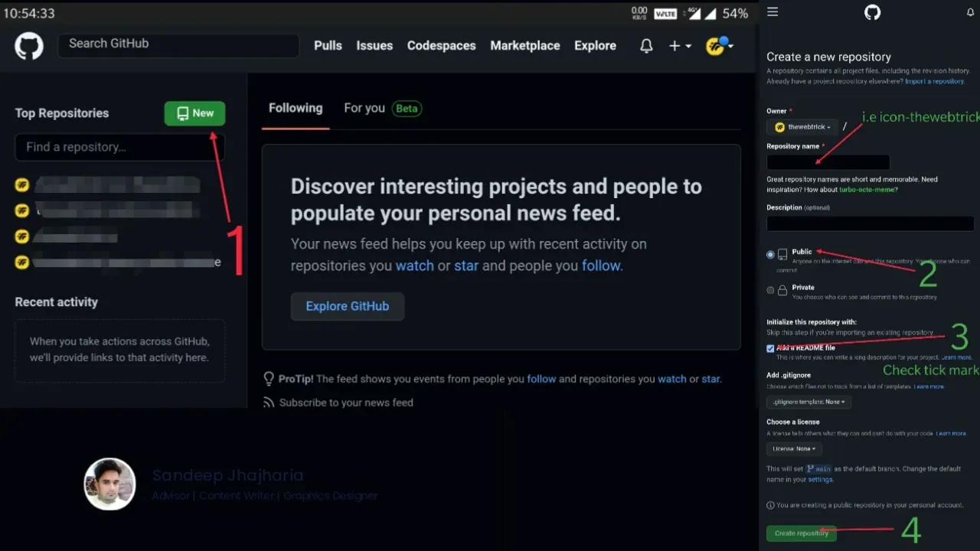The height and width of the screenshot is (551, 980).
Task: Click the Create repository button
Action: pyautogui.click(x=801, y=533)
